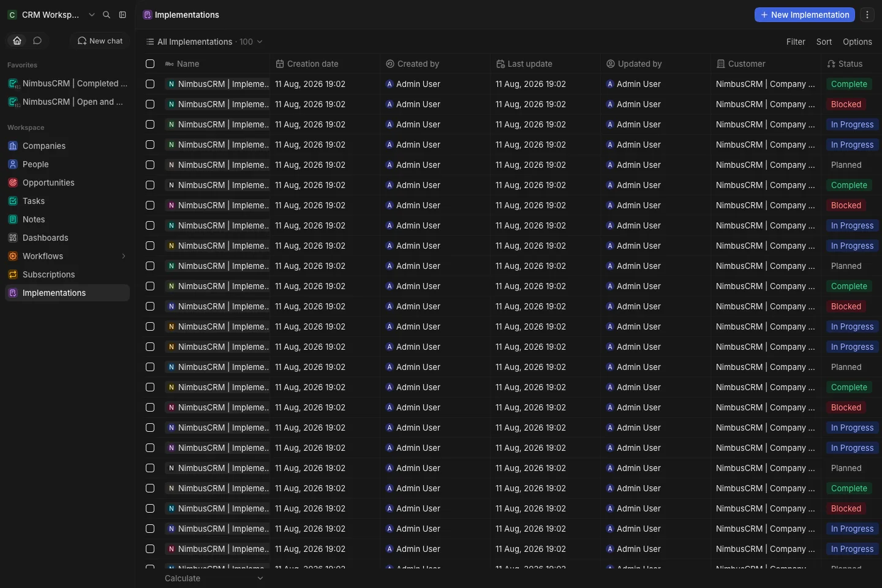Open the chat bubble tab icon
Image resolution: width=882 pixels, height=588 pixels.
(37, 40)
